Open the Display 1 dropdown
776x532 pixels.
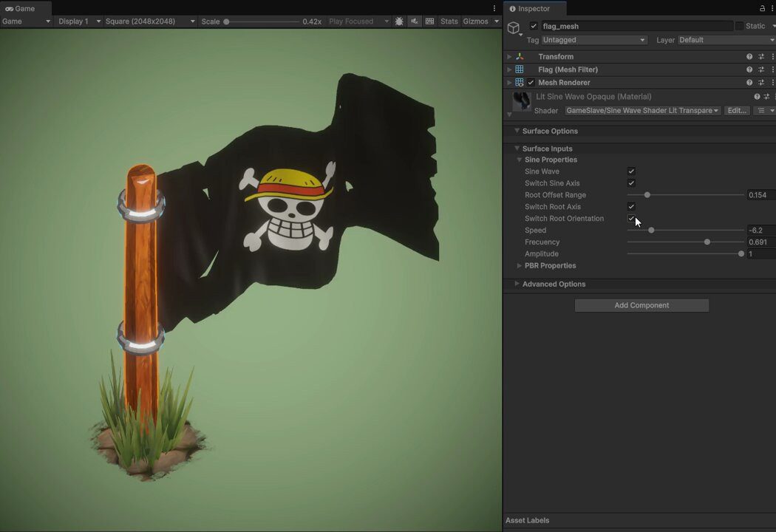coord(78,21)
